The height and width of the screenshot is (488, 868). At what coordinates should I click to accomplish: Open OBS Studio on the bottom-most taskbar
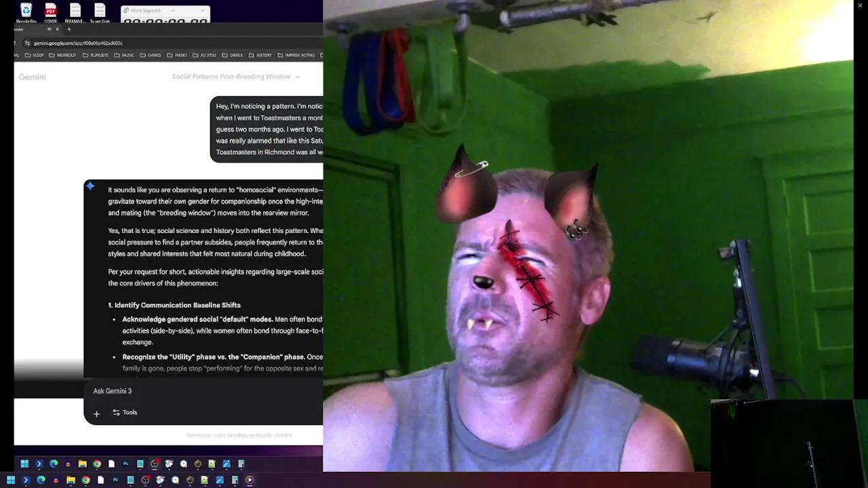(x=145, y=480)
